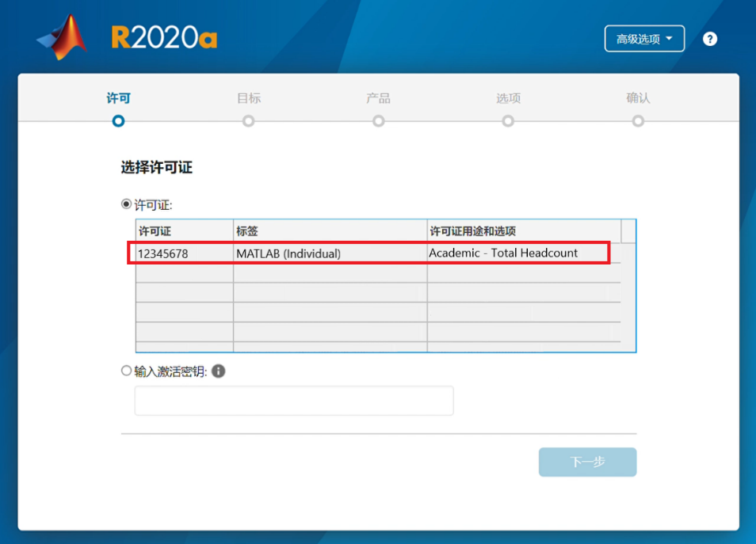Viewport: 756px width, 544px height.
Task: Click the info icon beside 输入激活密钥
Action: [x=219, y=371]
